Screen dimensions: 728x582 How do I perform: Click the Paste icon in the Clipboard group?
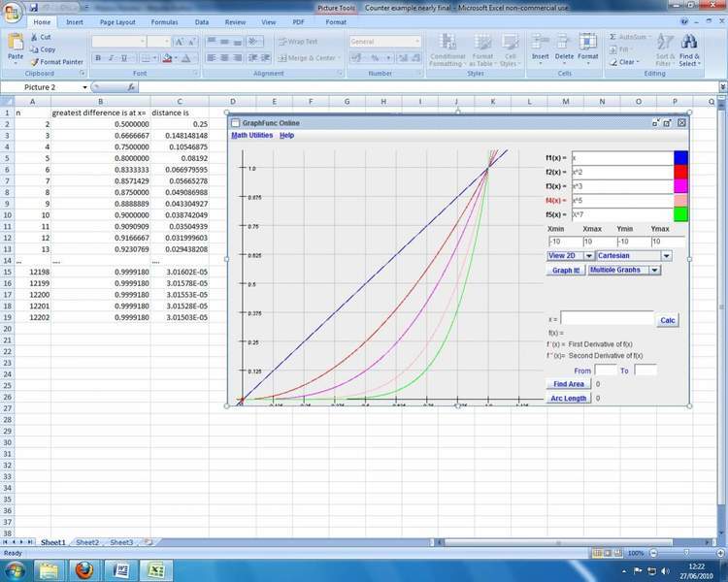[16, 44]
